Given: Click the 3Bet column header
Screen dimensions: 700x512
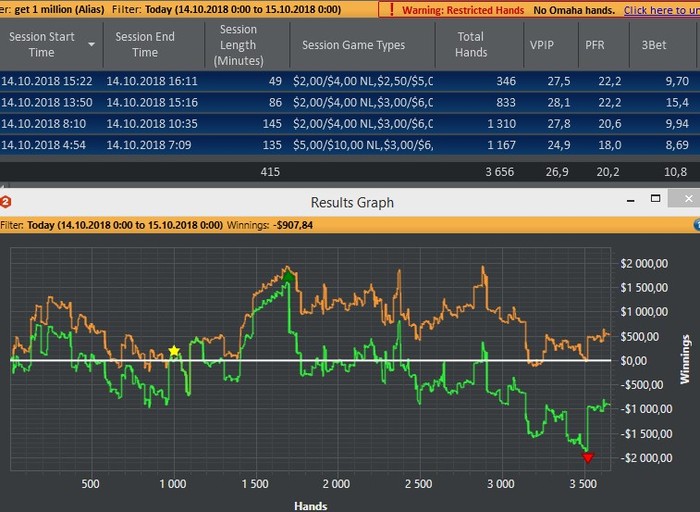Looking at the screenshot, I should point(656,45).
